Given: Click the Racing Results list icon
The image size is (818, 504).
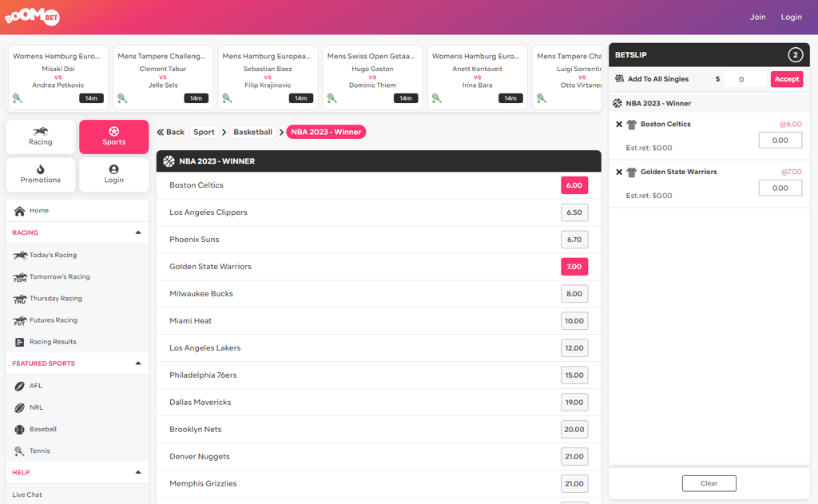Looking at the screenshot, I should tap(19, 343).
